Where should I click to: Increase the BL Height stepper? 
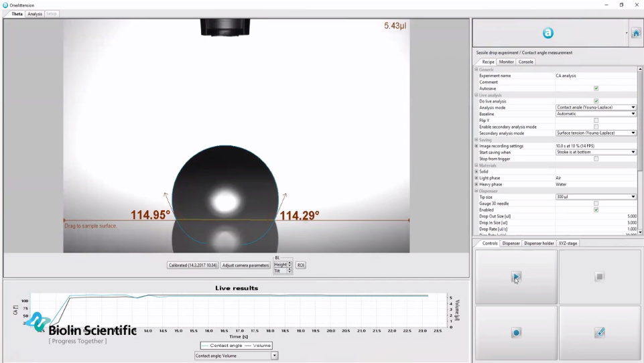pyautogui.click(x=289, y=263)
